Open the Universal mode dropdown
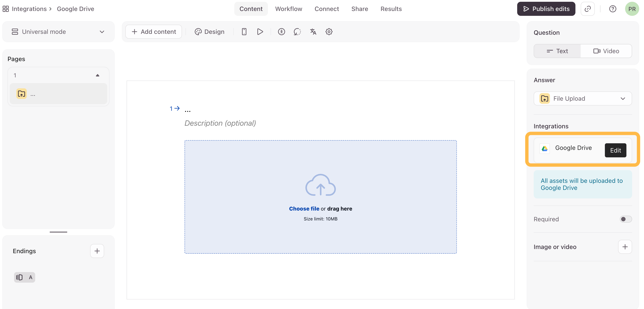This screenshot has width=644, height=309. (58, 32)
